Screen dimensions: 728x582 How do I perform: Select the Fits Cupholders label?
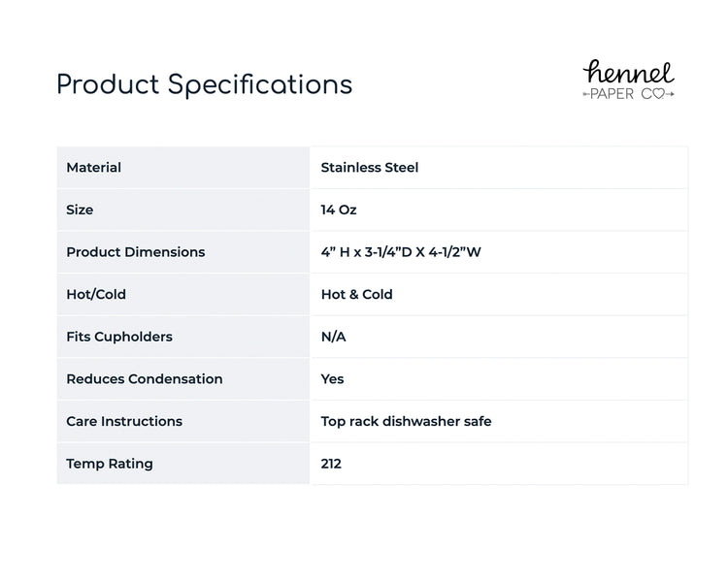(119, 337)
